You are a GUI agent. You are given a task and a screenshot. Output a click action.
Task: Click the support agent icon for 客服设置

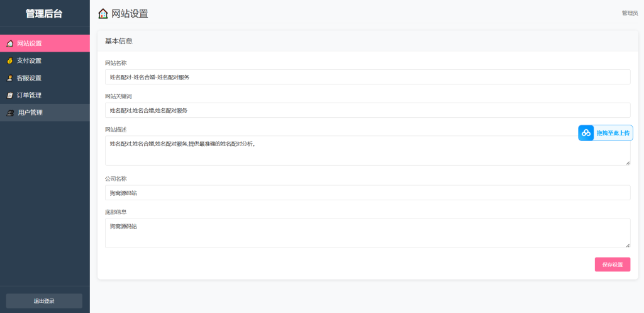[x=10, y=78]
